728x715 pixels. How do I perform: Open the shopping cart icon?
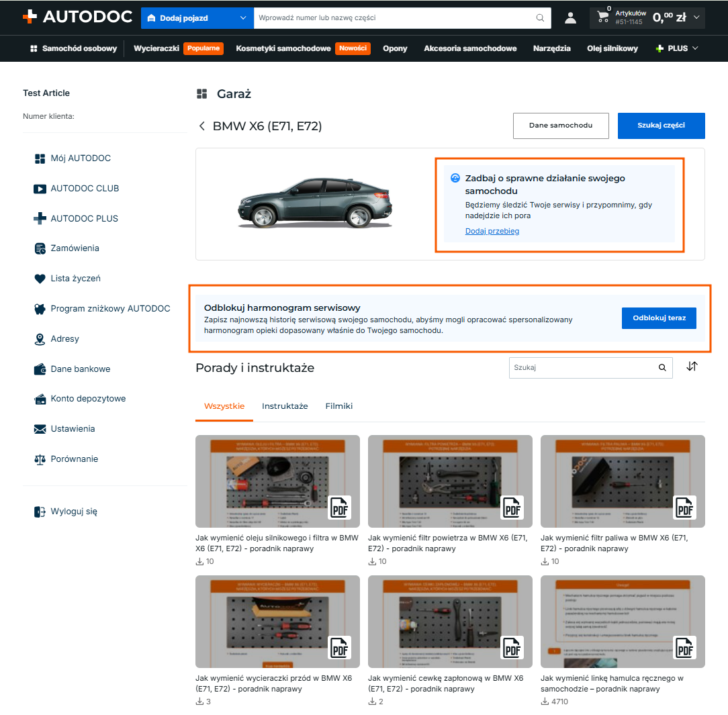(602, 17)
